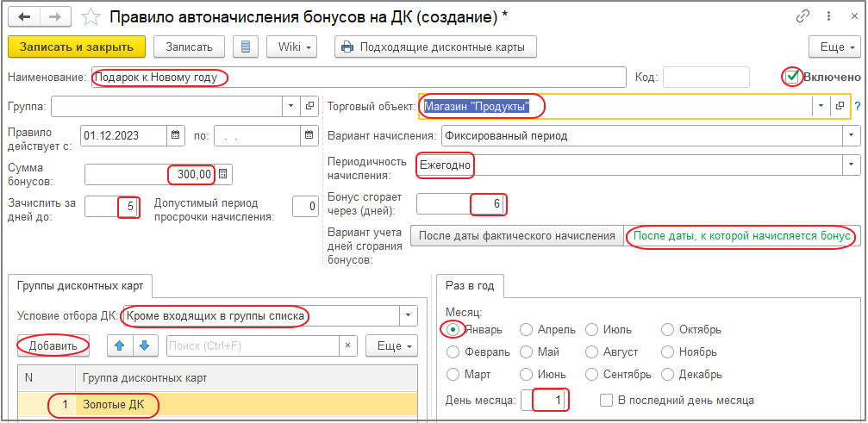Click the Наименование text field
Viewport: 868px width, 423px height.
358,78
